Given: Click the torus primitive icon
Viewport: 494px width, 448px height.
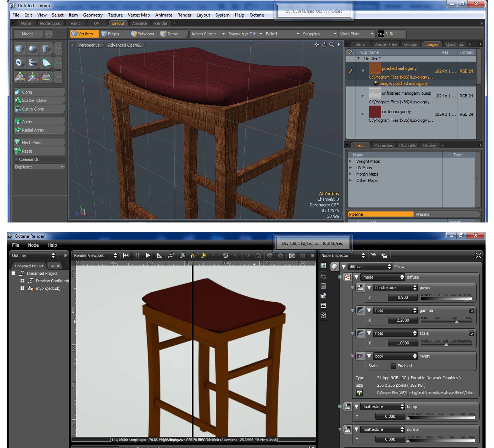Looking at the screenshot, I should click(19, 63).
